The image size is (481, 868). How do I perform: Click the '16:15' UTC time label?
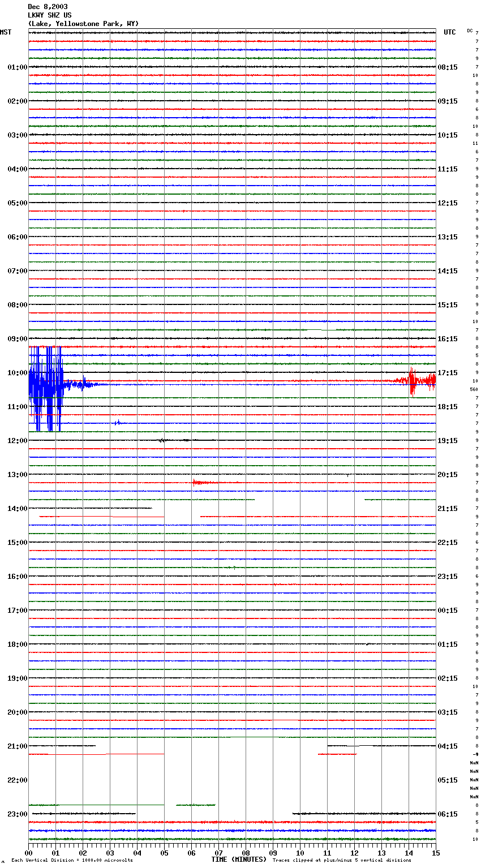448,339
